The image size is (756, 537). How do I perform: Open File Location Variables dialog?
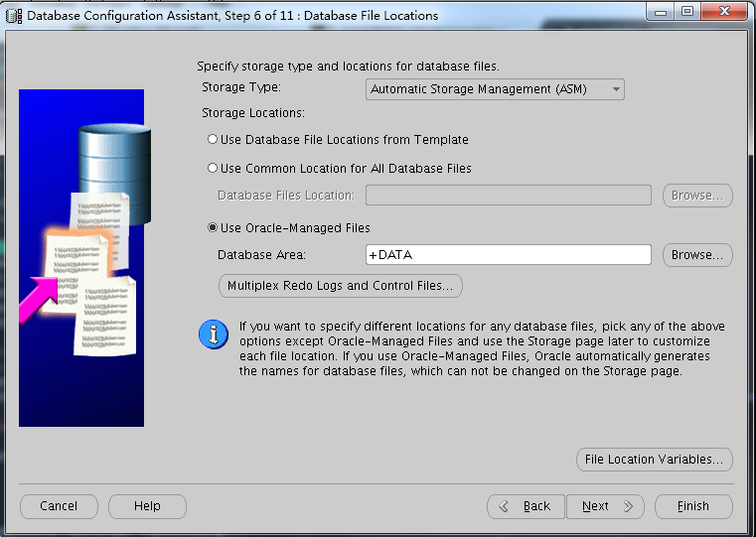(655, 460)
